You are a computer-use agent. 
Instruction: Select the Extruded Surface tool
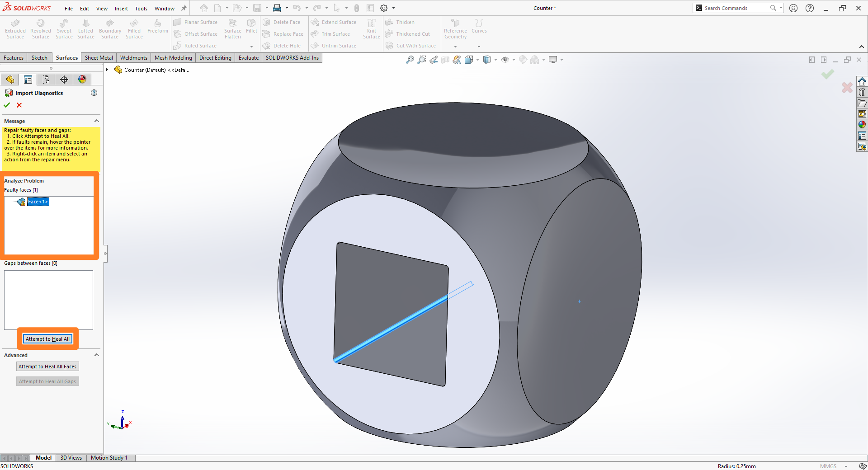(x=15, y=28)
